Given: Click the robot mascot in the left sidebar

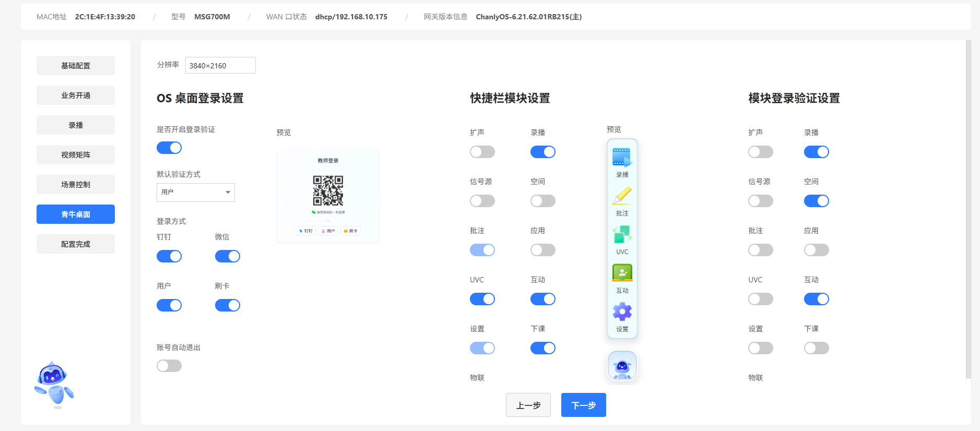Looking at the screenshot, I should click(54, 385).
